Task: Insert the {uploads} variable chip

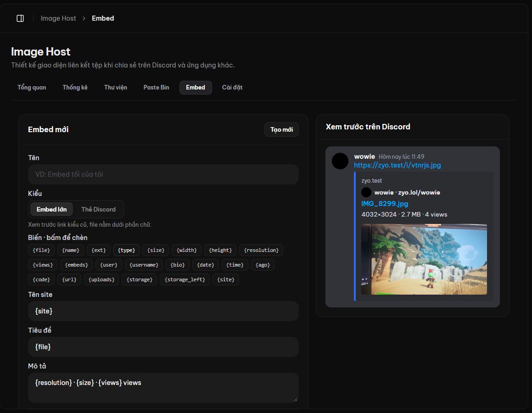Action: (x=101, y=279)
